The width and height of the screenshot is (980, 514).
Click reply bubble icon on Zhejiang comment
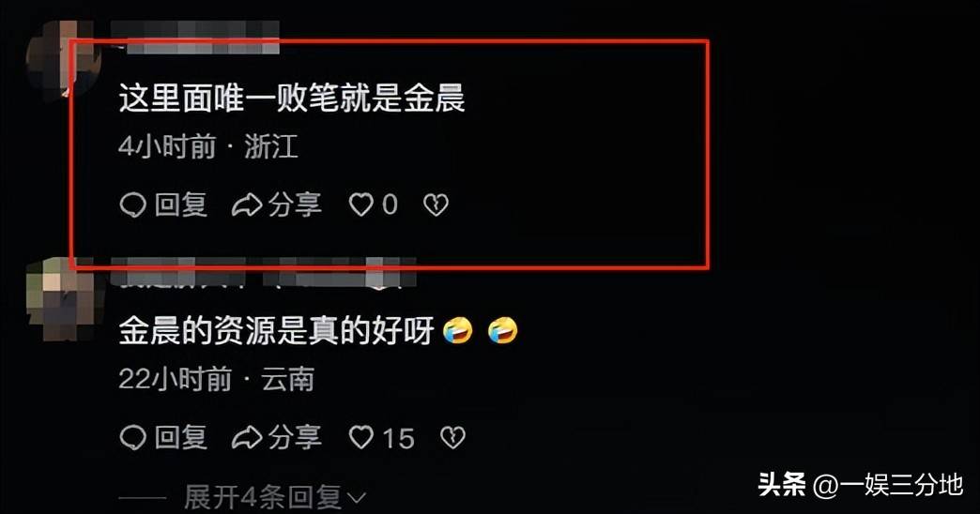pyautogui.click(x=132, y=204)
